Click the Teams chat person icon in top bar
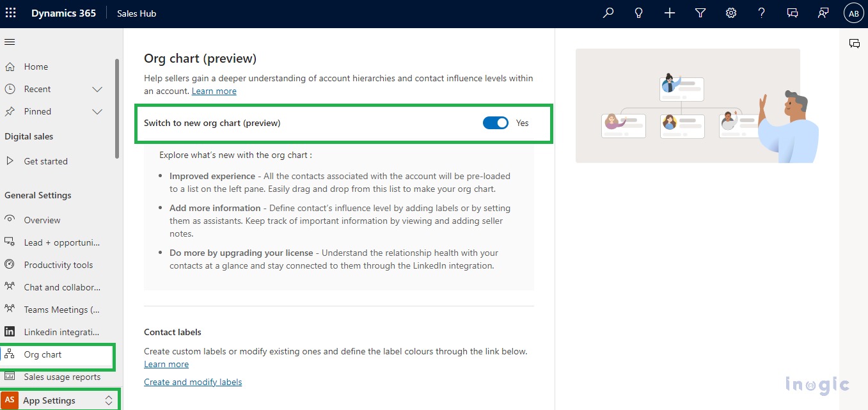This screenshot has height=410, width=868. [x=823, y=13]
